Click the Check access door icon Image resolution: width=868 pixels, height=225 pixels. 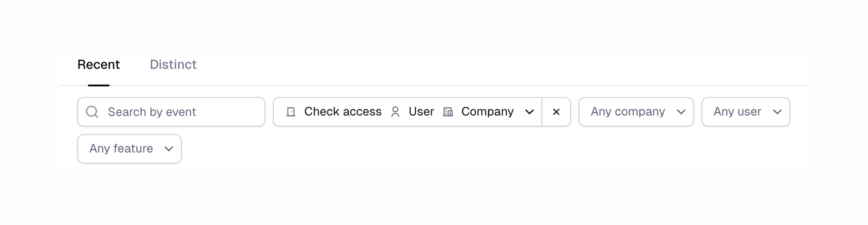pos(291,112)
